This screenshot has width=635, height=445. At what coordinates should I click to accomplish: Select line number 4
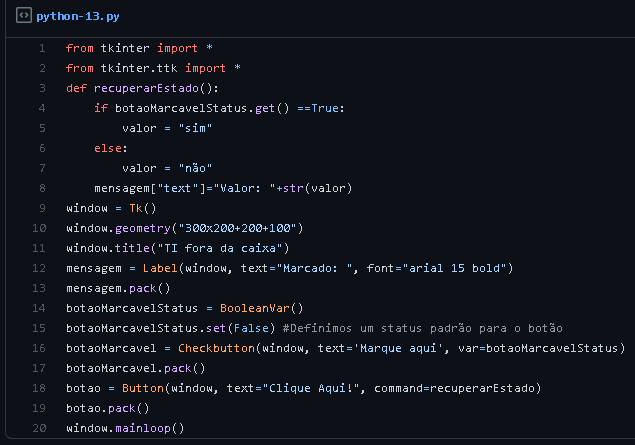click(x=42, y=108)
